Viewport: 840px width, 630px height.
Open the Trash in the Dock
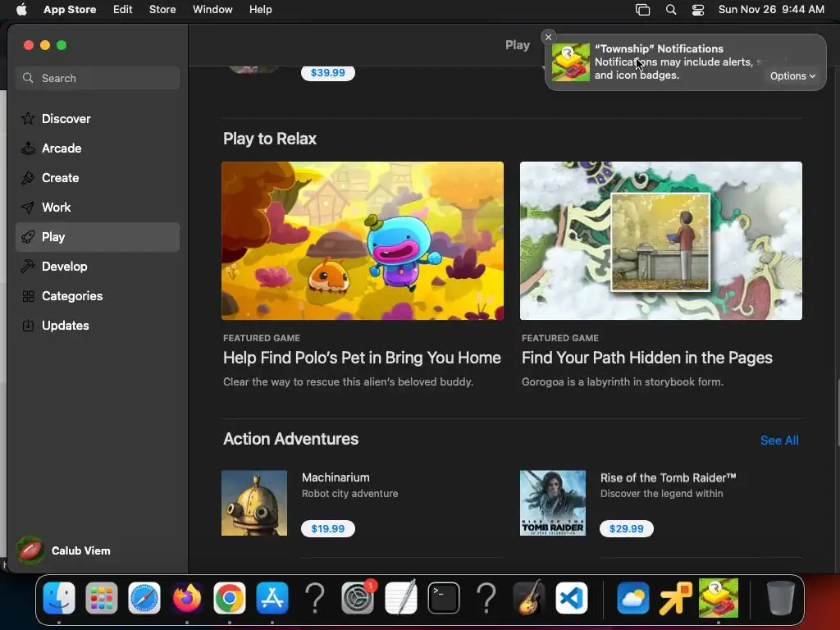point(781,598)
